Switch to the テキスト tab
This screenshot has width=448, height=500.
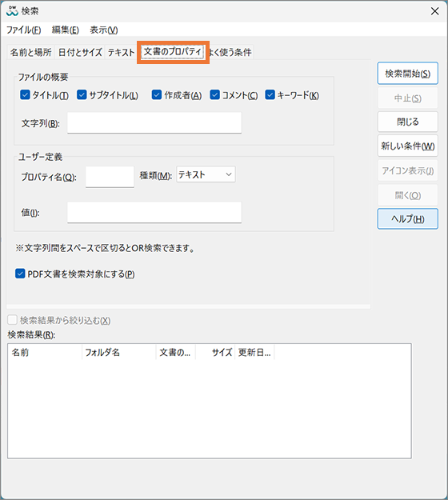pos(121,52)
